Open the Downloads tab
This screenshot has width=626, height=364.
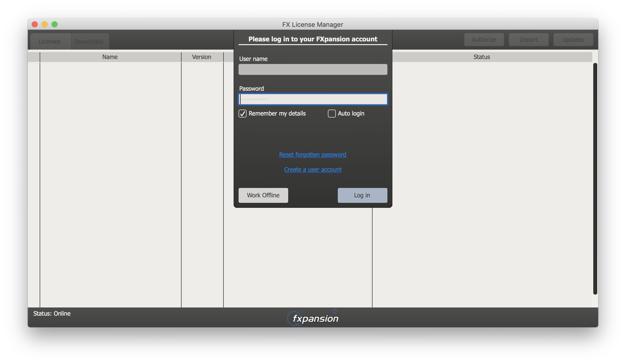[x=89, y=41]
